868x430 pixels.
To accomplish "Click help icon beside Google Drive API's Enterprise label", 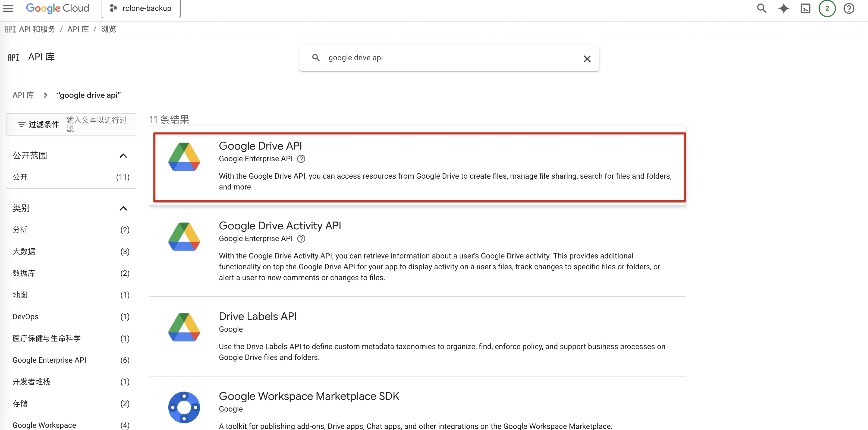I will (301, 159).
